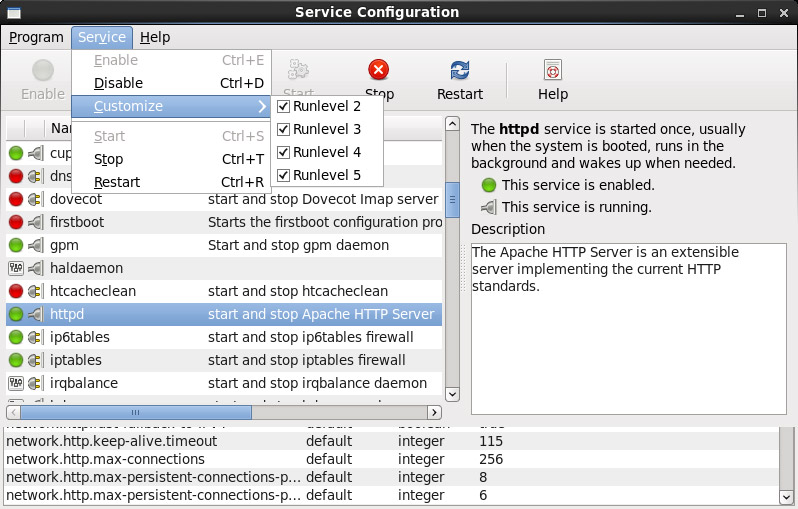
Task: Select the iptables service name
Action: pos(76,360)
